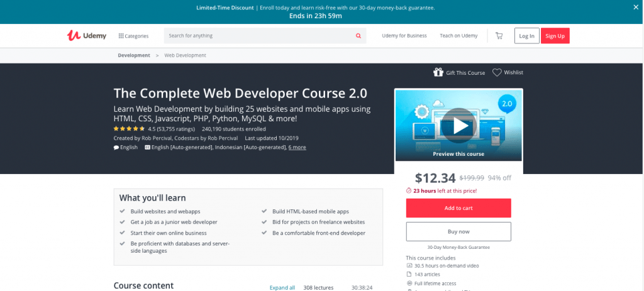Expand all course content sections
Image resolution: width=644 pixels, height=291 pixels.
[x=282, y=288]
